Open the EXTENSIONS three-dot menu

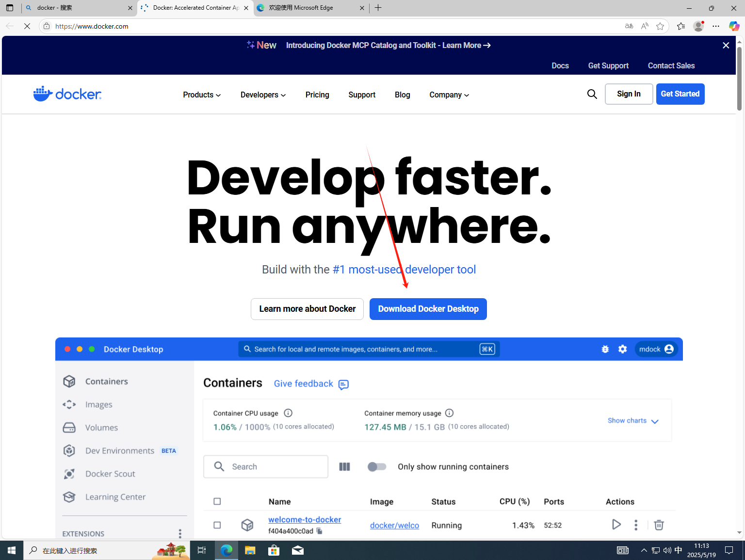(180, 533)
